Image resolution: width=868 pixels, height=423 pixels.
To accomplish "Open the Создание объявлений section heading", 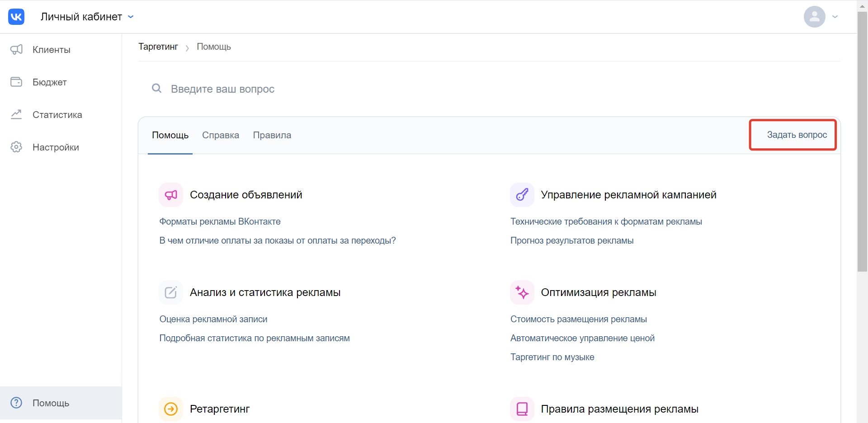I will [x=246, y=195].
